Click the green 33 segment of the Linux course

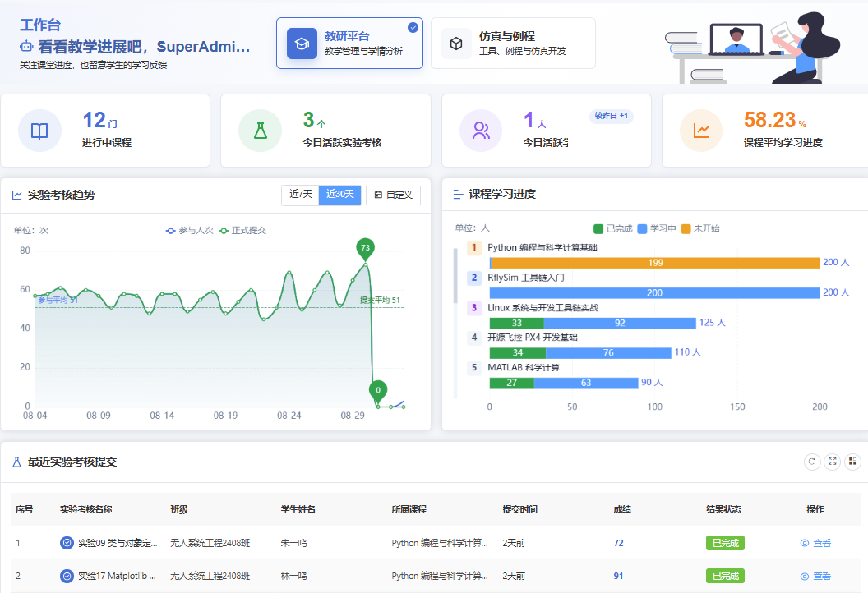point(516,323)
